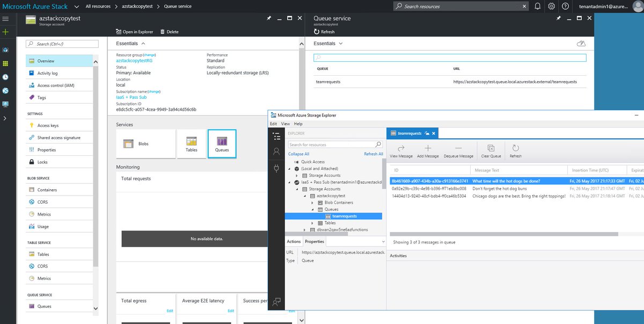Screen dimensions: 644x324
Task: Open azstackcopytestRG resource group link
Action: (x=134, y=61)
